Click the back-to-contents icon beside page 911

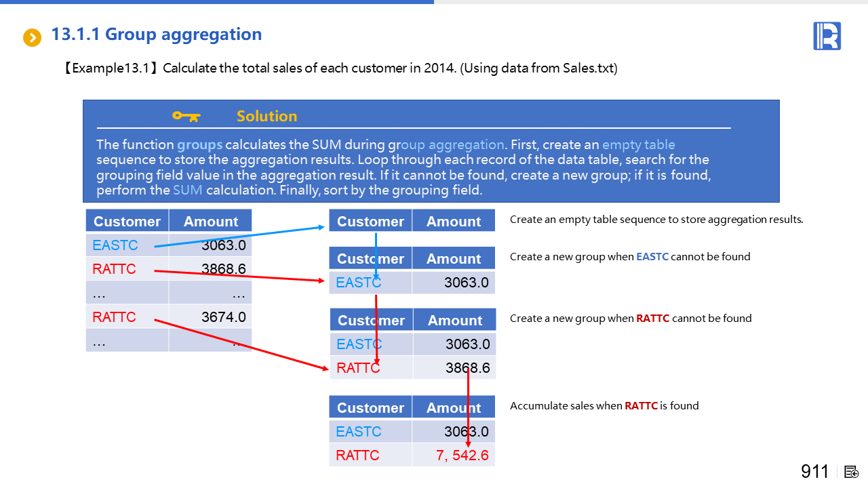pos(852,472)
